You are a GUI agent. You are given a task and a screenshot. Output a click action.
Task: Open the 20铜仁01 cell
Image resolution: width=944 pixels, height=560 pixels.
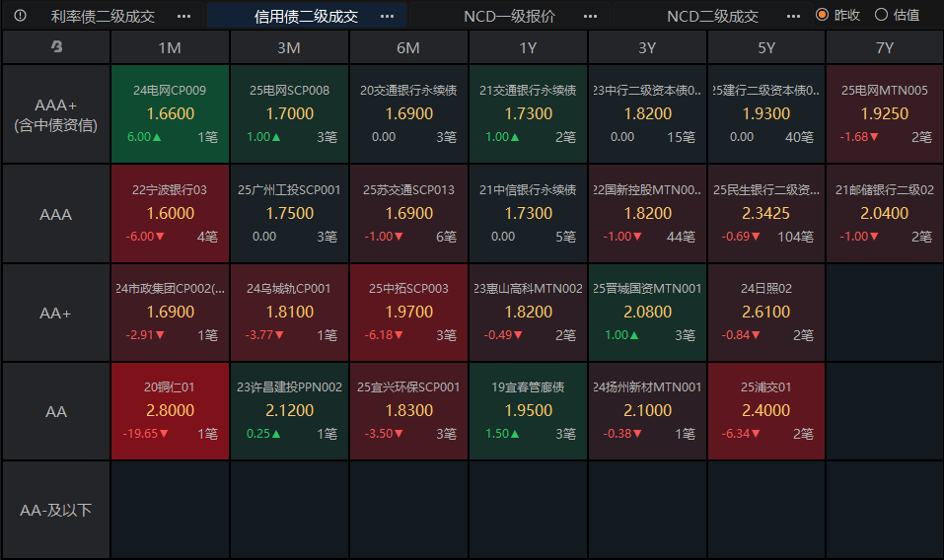[170, 411]
